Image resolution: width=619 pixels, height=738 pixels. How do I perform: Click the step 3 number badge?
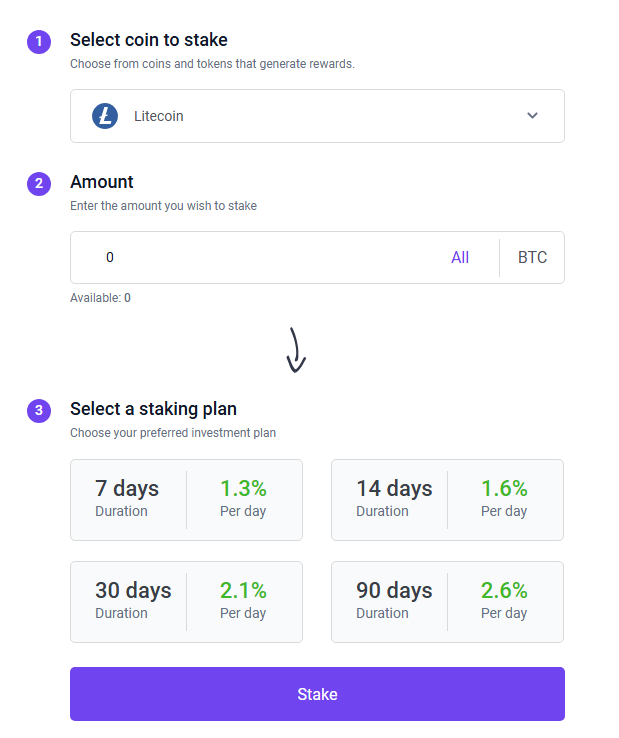tap(38, 410)
